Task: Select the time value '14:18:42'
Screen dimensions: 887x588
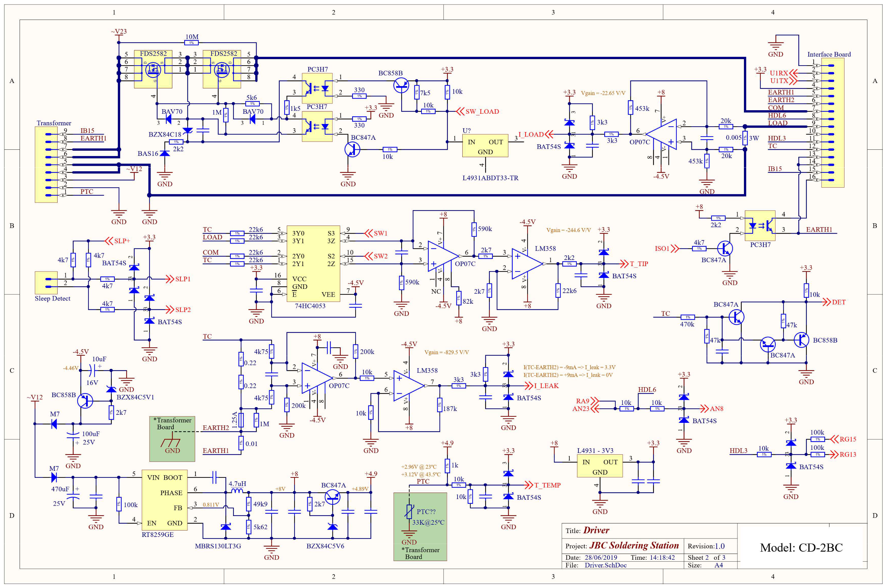Action: click(662, 557)
